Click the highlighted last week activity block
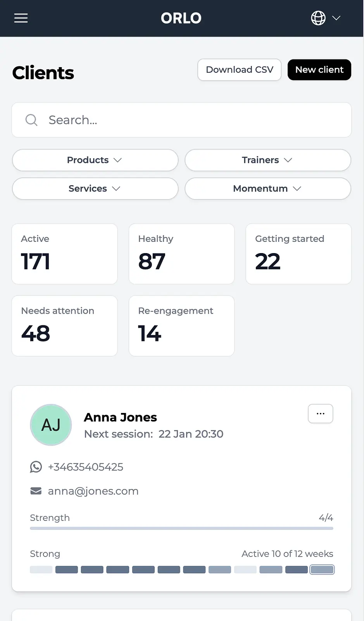 pyautogui.click(x=322, y=570)
